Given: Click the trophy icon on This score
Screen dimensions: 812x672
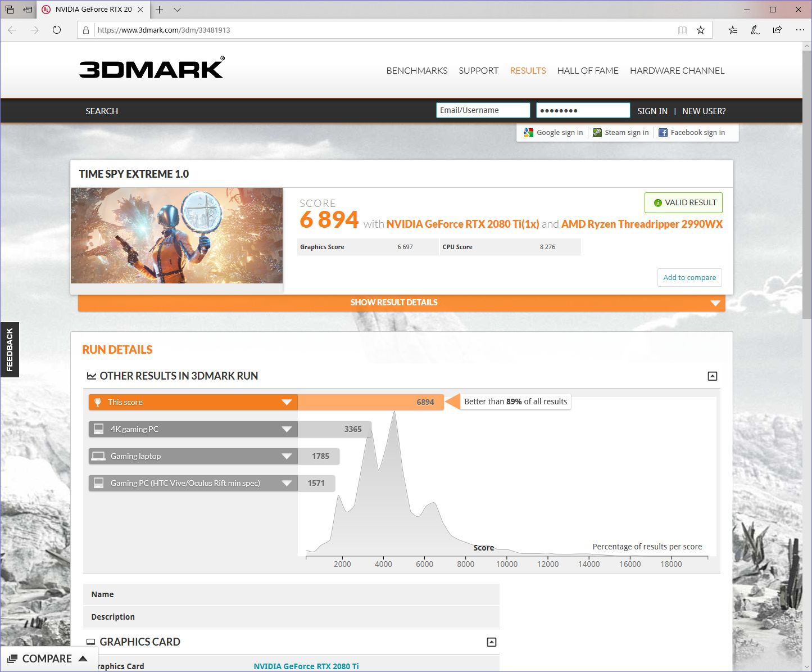Looking at the screenshot, I should pyautogui.click(x=98, y=402).
